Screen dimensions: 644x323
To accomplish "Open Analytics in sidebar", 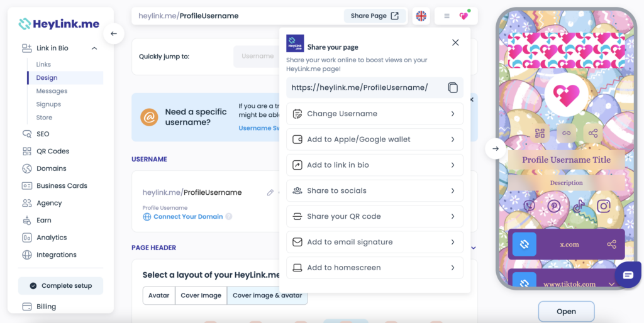I will click(44, 237).
